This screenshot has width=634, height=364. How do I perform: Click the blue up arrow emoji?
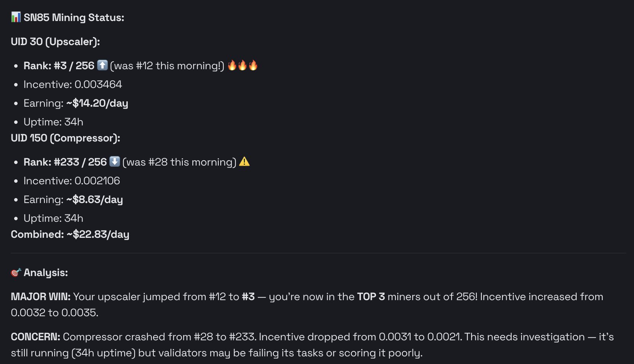pos(102,65)
